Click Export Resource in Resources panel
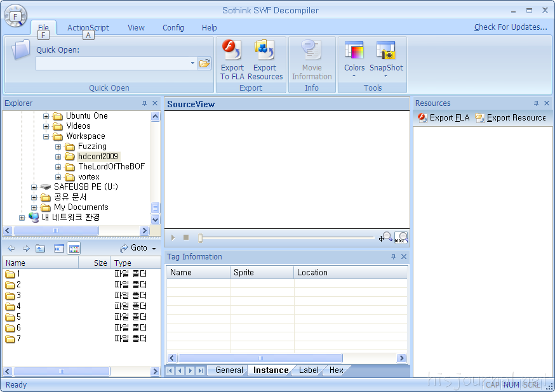 (x=511, y=118)
